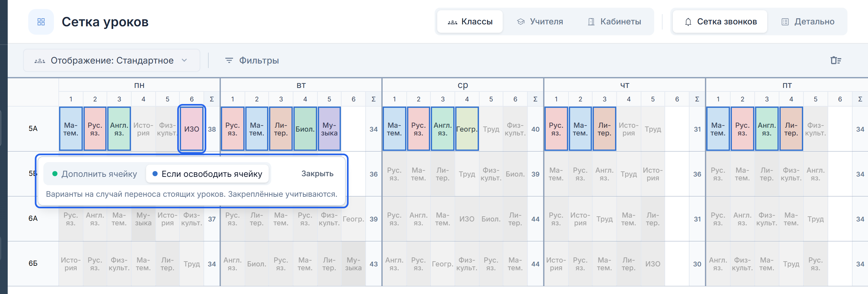Open the Фильтры panel
Screen dimensions: 868x294
(x=252, y=60)
